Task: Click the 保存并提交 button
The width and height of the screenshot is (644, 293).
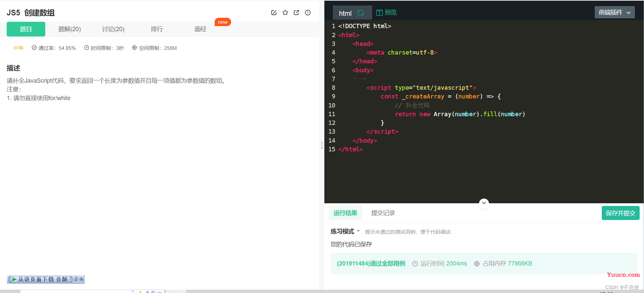Action: (x=621, y=213)
